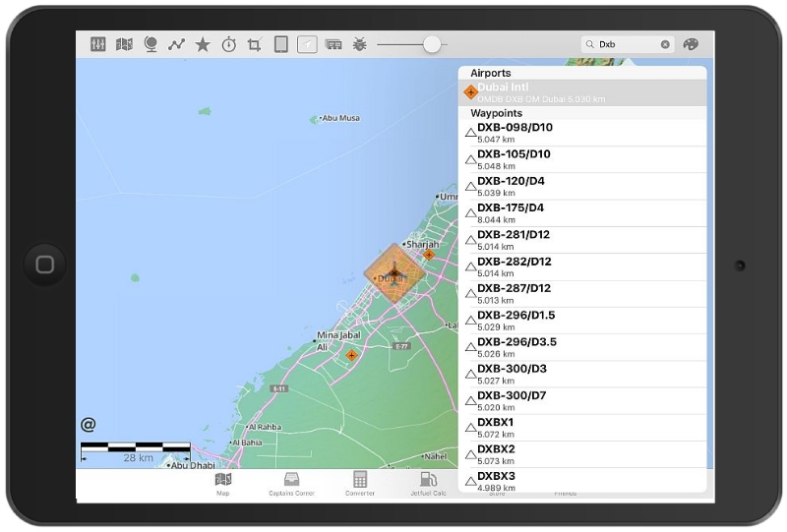Select waypoint DXB-175/D4
787x532 pixels.
click(582, 213)
